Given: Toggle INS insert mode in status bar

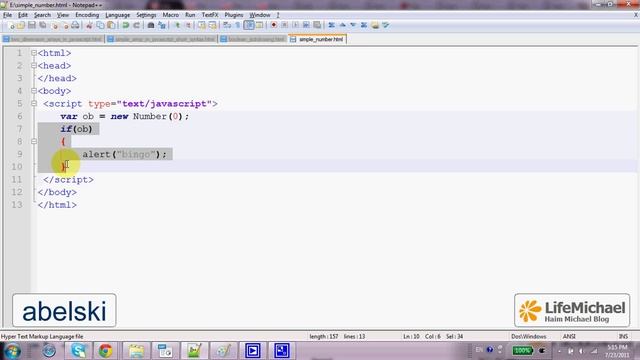Looking at the screenshot, I should pyautogui.click(x=623, y=336).
